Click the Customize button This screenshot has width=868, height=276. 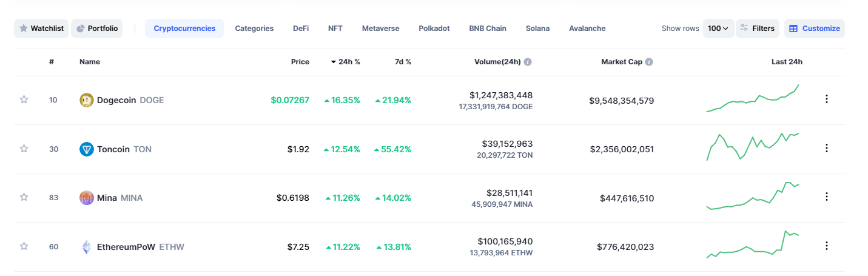pos(814,29)
